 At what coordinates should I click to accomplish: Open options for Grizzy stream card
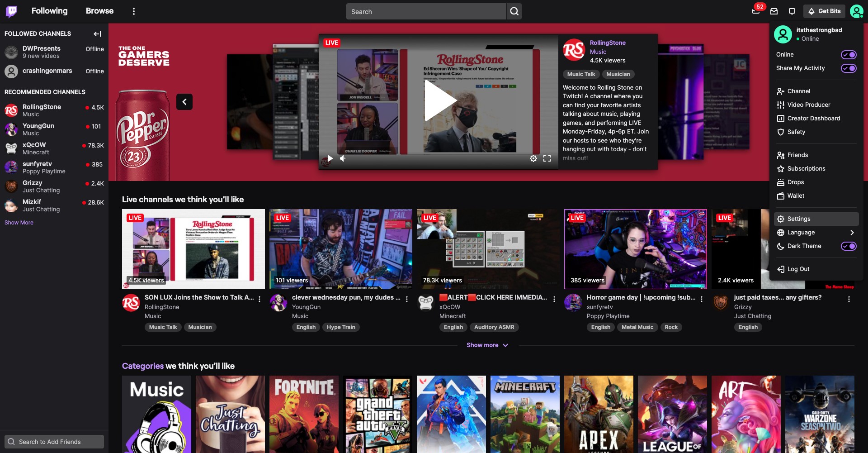click(849, 299)
